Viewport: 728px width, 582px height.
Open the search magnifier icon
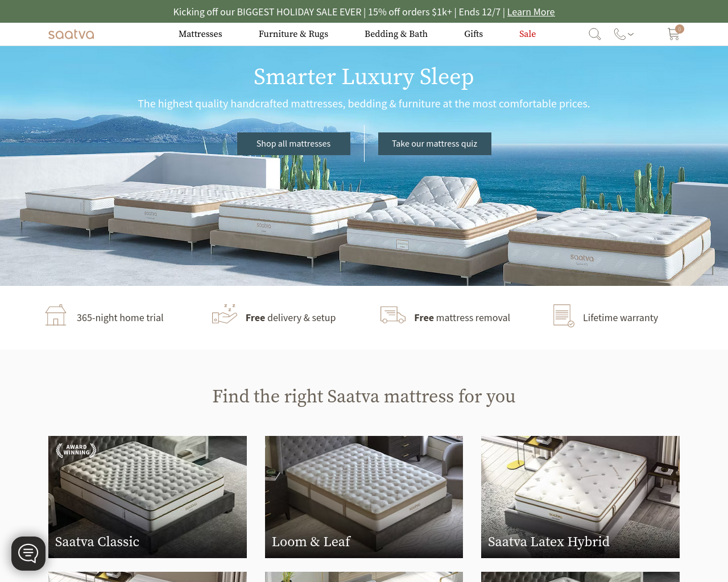(x=594, y=34)
